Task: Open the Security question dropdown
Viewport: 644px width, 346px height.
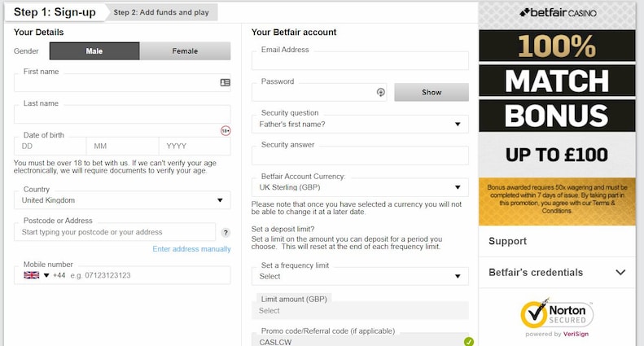Action: pyautogui.click(x=360, y=125)
